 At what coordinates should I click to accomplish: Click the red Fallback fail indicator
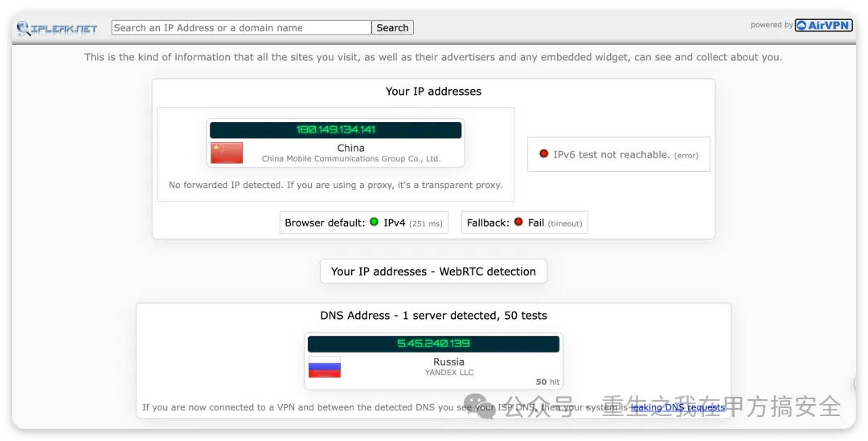click(x=518, y=223)
